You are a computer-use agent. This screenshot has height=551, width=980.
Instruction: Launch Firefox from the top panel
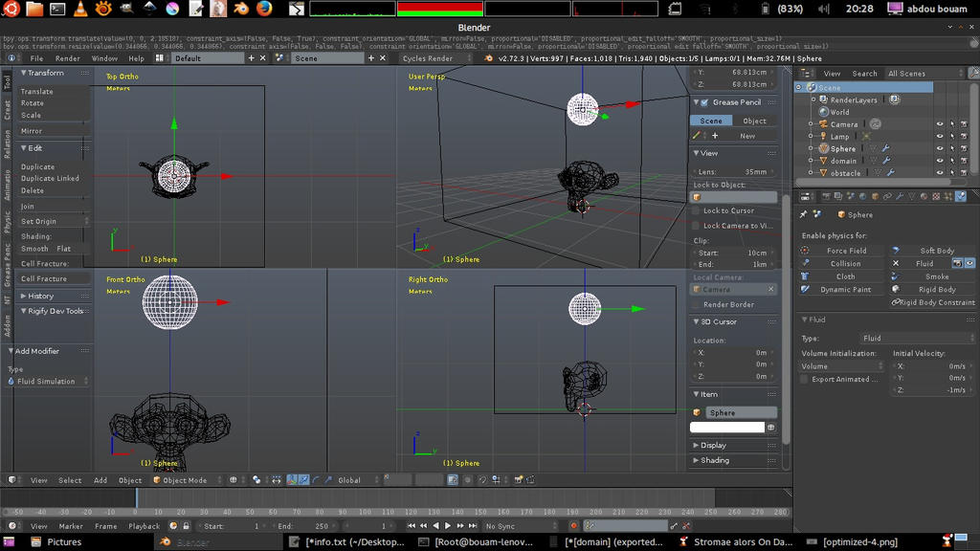click(264, 9)
